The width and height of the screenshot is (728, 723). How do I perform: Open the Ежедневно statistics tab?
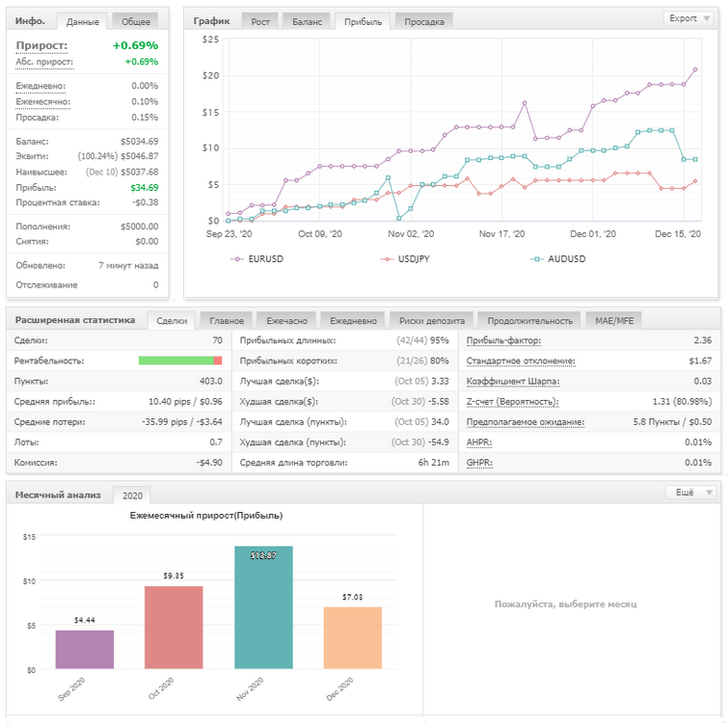tap(353, 321)
